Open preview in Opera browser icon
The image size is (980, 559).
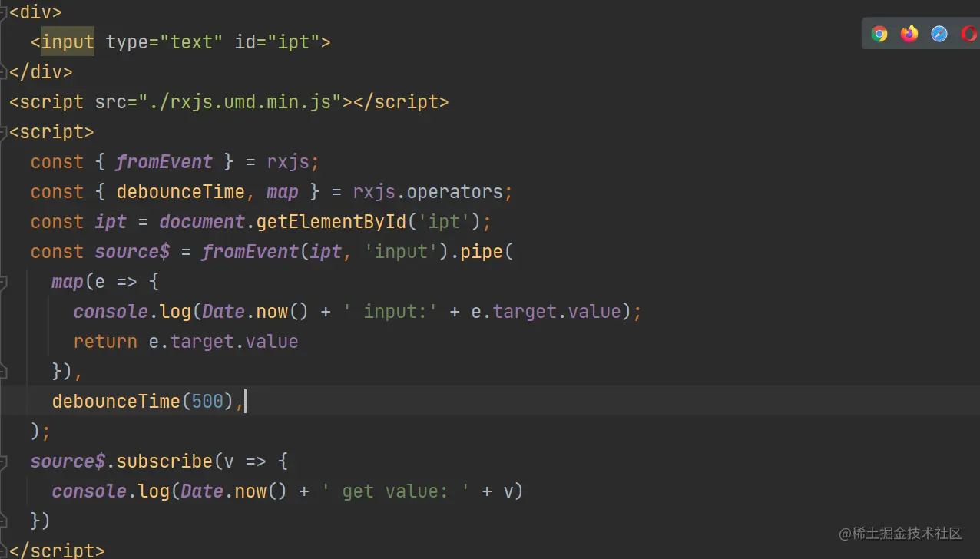(969, 34)
